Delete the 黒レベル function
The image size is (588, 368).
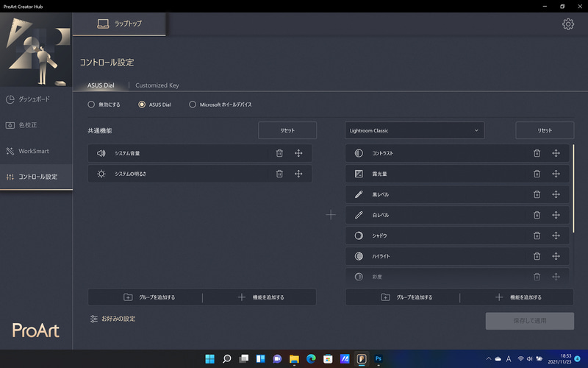coord(537,194)
